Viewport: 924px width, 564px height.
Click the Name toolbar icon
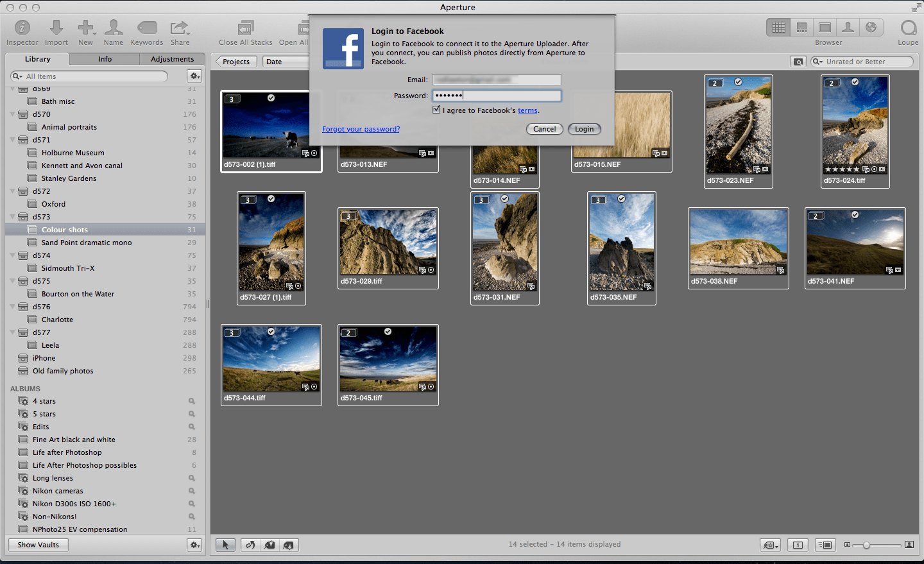coord(114,28)
